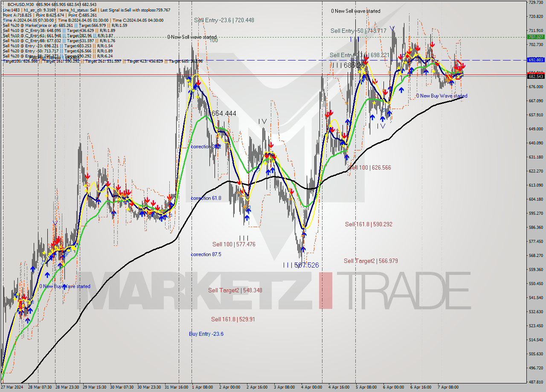546x392 pixels.
Task: Click the 'Sell %10 @ C_Entry88: 677.032' line
Action: (59, 40)
